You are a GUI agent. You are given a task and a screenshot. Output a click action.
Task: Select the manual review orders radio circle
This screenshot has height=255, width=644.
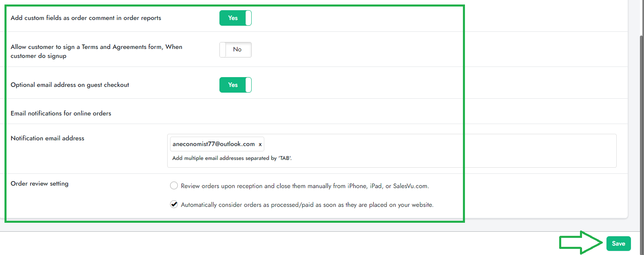[174, 186]
